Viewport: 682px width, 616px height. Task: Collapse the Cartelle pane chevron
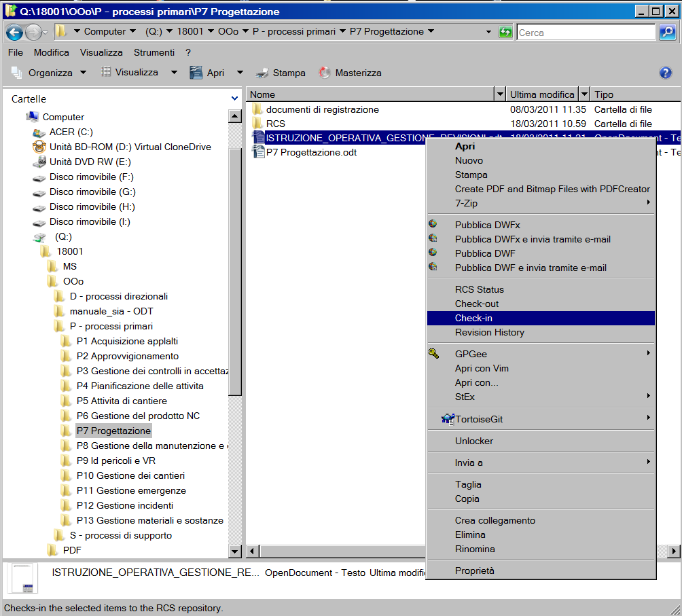pyautogui.click(x=234, y=98)
